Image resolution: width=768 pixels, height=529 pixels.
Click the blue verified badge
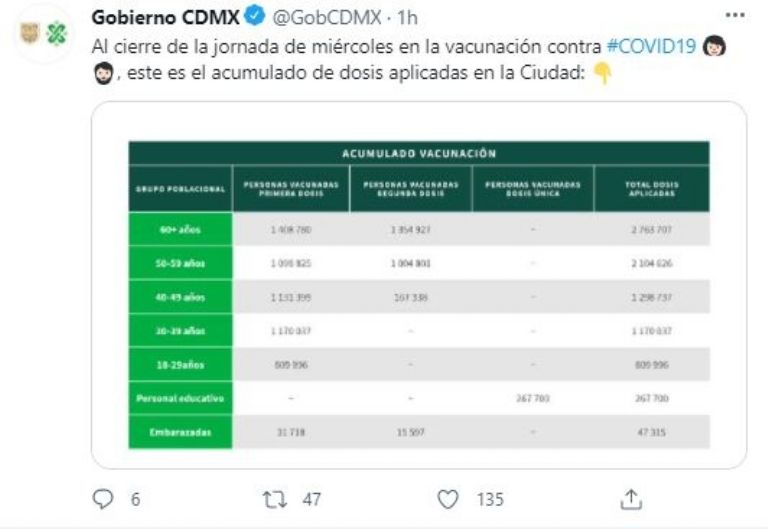(x=254, y=16)
